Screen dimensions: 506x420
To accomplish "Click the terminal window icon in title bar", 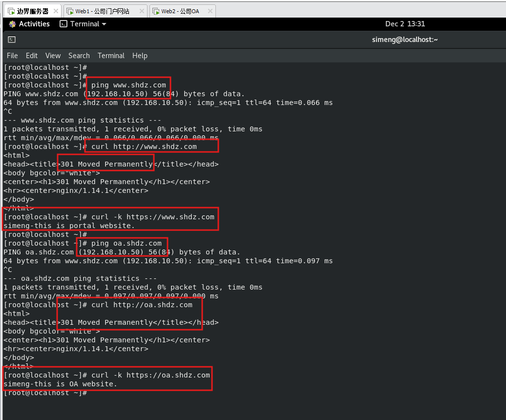I will point(12,40).
